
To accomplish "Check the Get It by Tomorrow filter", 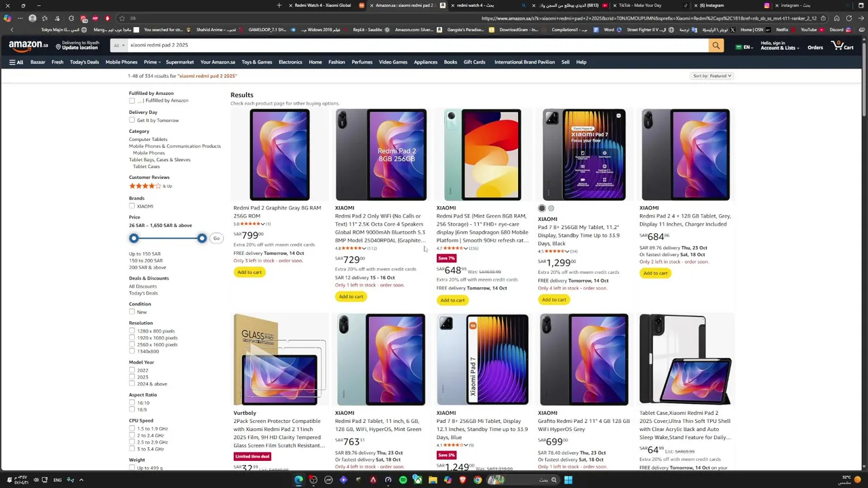I will point(132,121).
